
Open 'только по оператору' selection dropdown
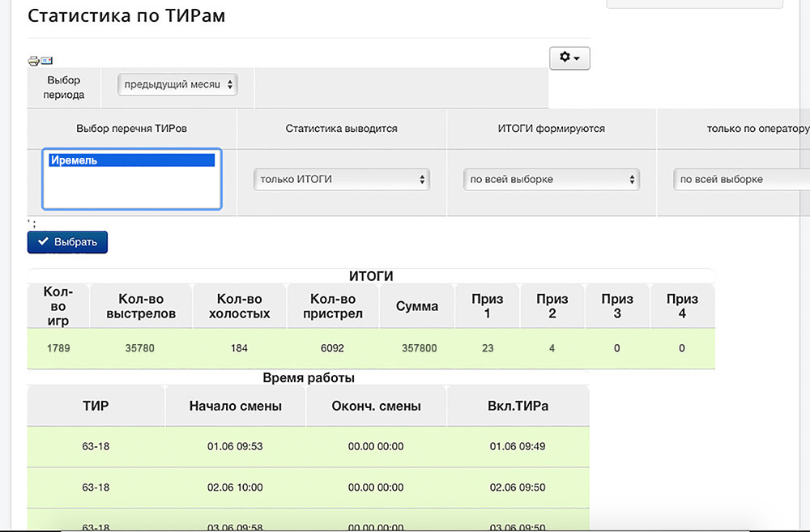[742, 179]
